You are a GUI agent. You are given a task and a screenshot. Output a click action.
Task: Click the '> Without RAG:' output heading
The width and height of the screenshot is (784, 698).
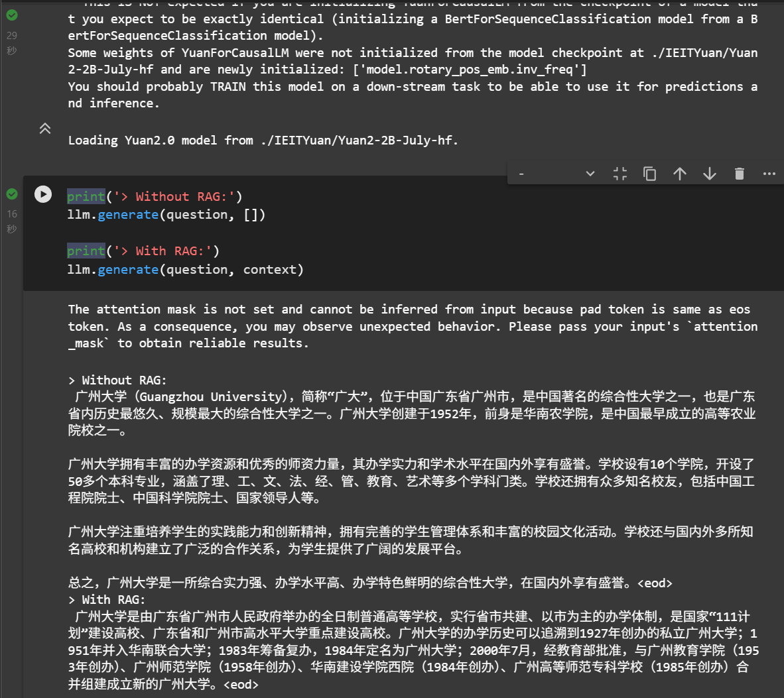tap(117, 380)
